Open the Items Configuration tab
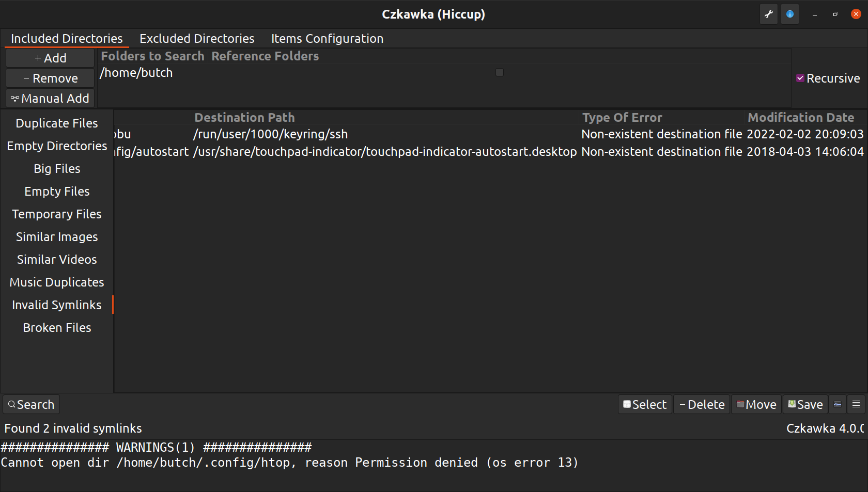868x492 pixels. (327, 38)
